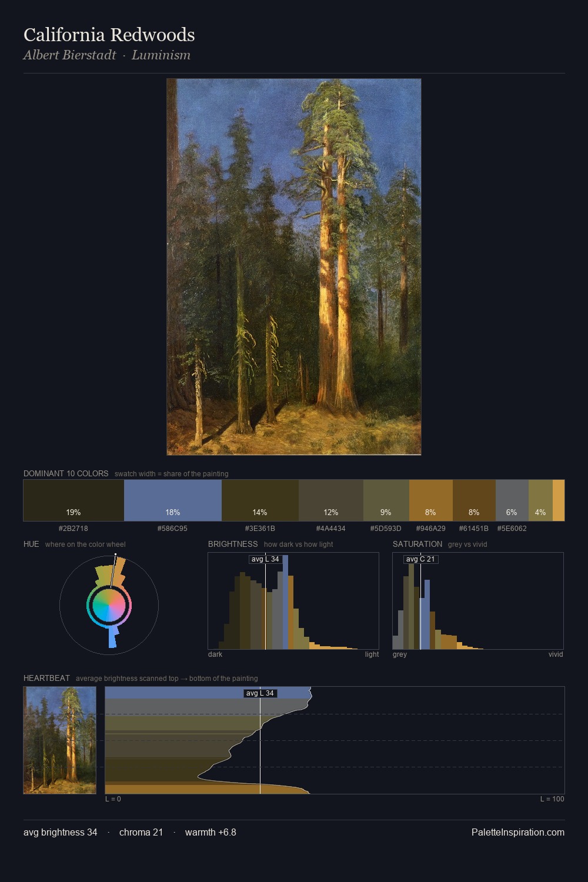Pick the 14% dark olive swatch
The width and height of the screenshot is (588, 882).
(x=260, y=500)
